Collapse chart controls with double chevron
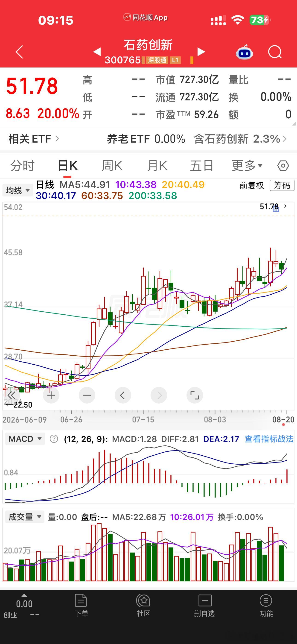This screenshot has width=297, height=644. click(12, 395)
